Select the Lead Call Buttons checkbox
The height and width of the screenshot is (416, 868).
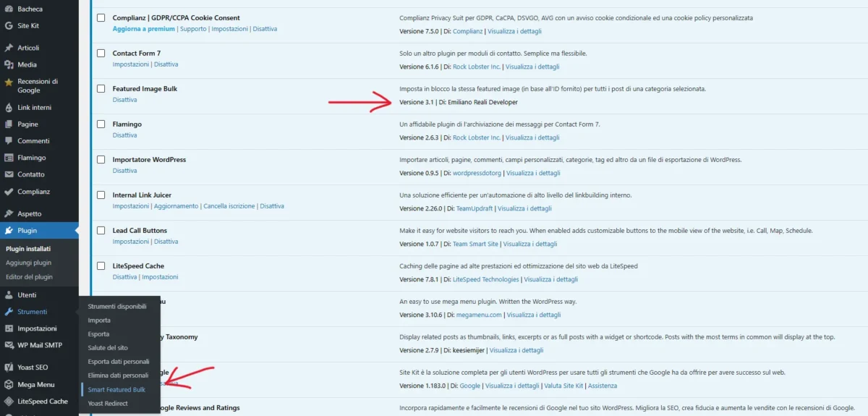point(101,230)
